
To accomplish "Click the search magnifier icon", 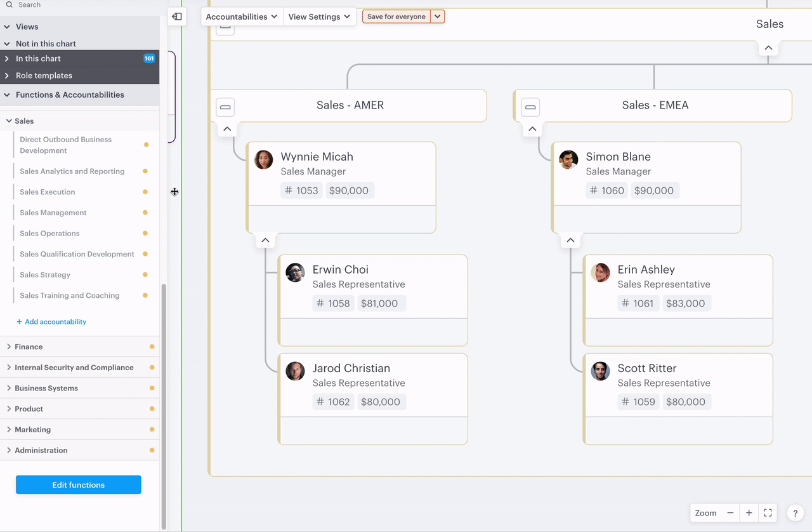I will point(9,5).
